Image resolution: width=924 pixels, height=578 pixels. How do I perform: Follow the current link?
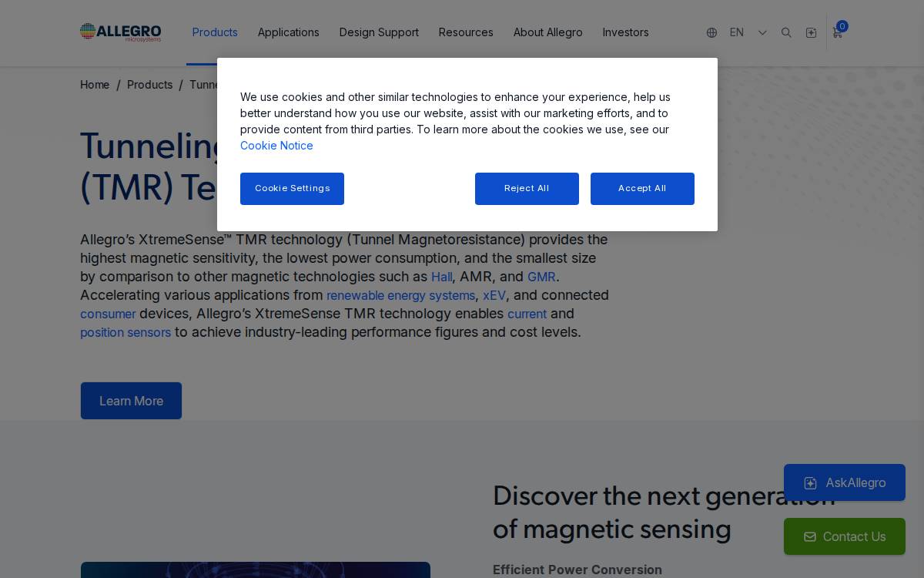[527, 314]
